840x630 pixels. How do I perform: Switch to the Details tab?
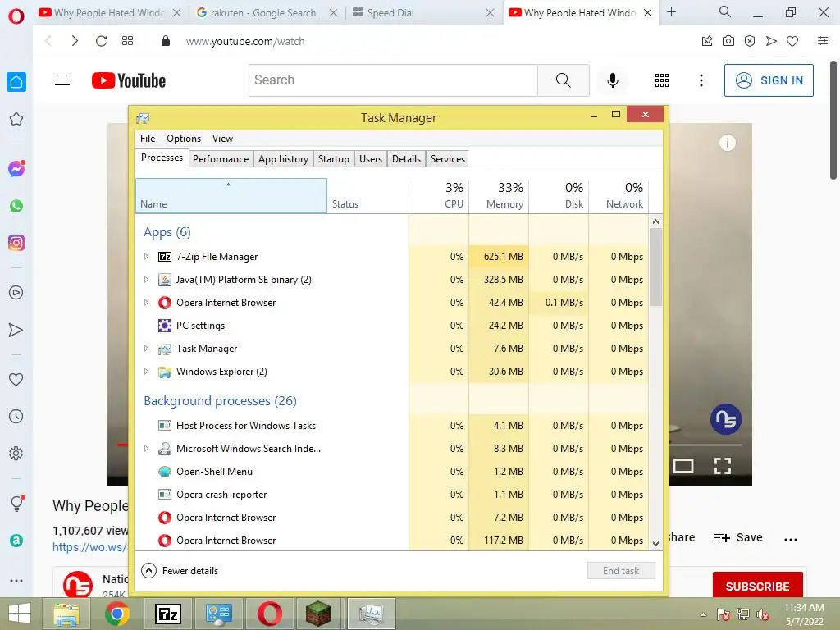tap(406, 159)
